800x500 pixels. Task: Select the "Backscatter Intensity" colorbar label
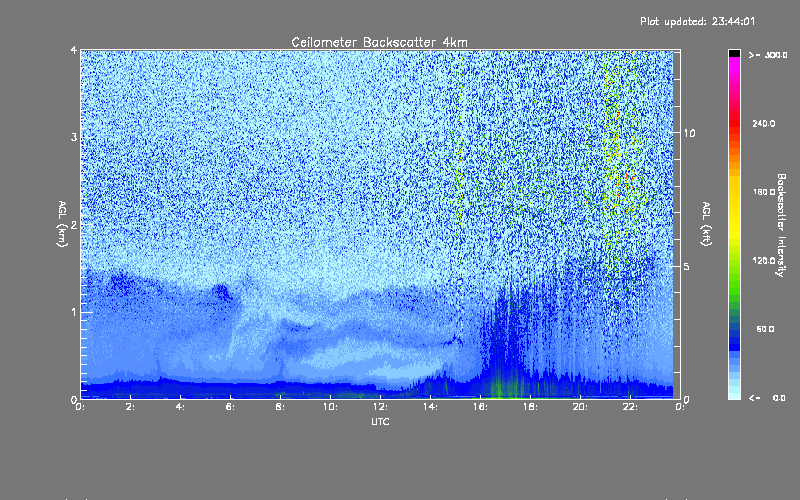(x=781, y=225)
